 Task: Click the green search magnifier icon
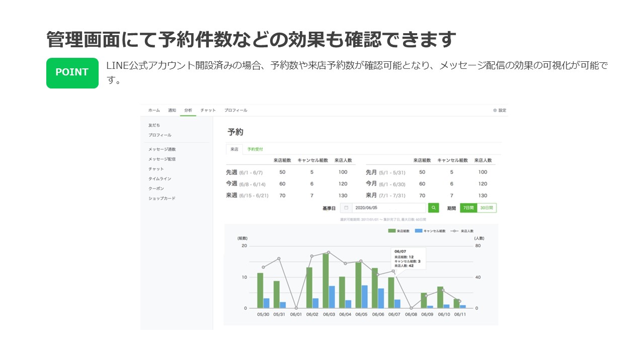pyautogui.click(x=433, y=208)
